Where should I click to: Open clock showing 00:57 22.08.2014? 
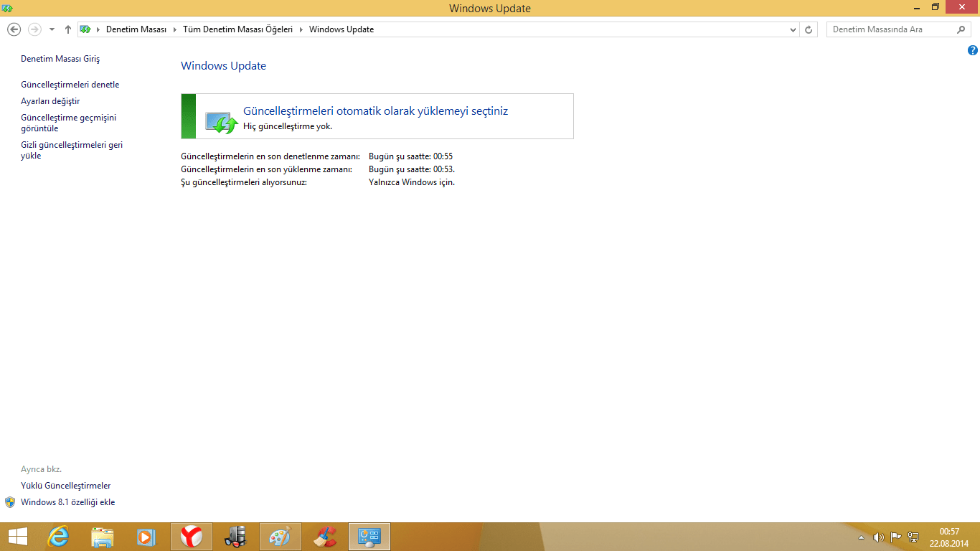[x=949, y=537]
